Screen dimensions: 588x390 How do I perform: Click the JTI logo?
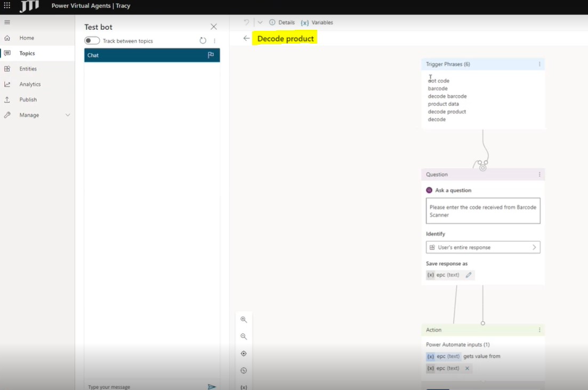(30, 6)
